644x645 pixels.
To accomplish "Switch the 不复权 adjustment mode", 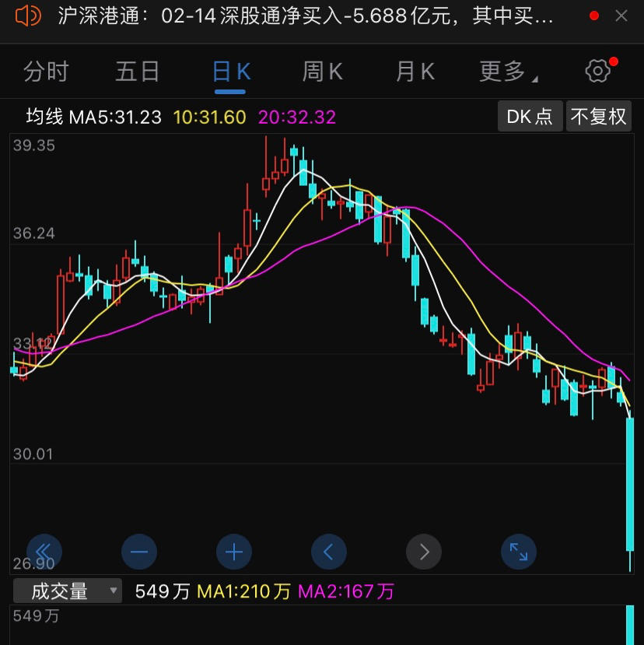I will point(598,117).
